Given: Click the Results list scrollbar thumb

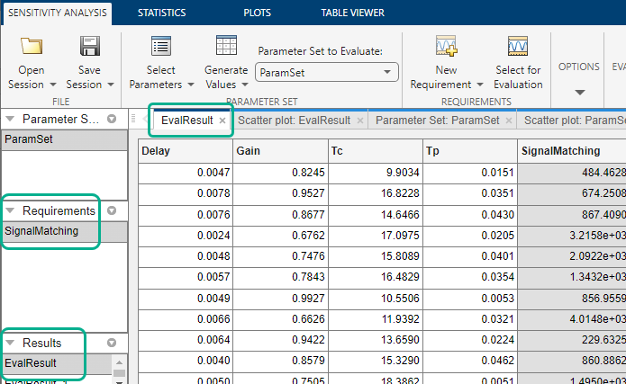Looking at the screenshot, I should (119, 373).
